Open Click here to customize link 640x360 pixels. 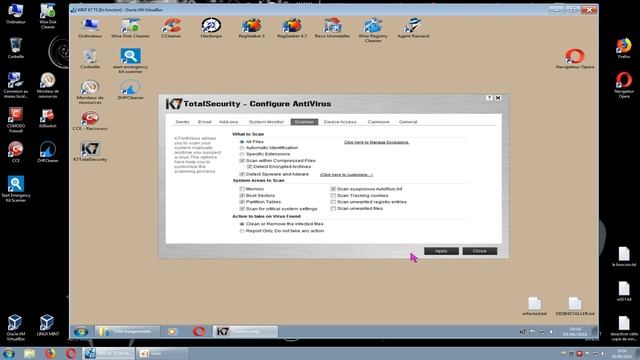(x=346, y=175)
